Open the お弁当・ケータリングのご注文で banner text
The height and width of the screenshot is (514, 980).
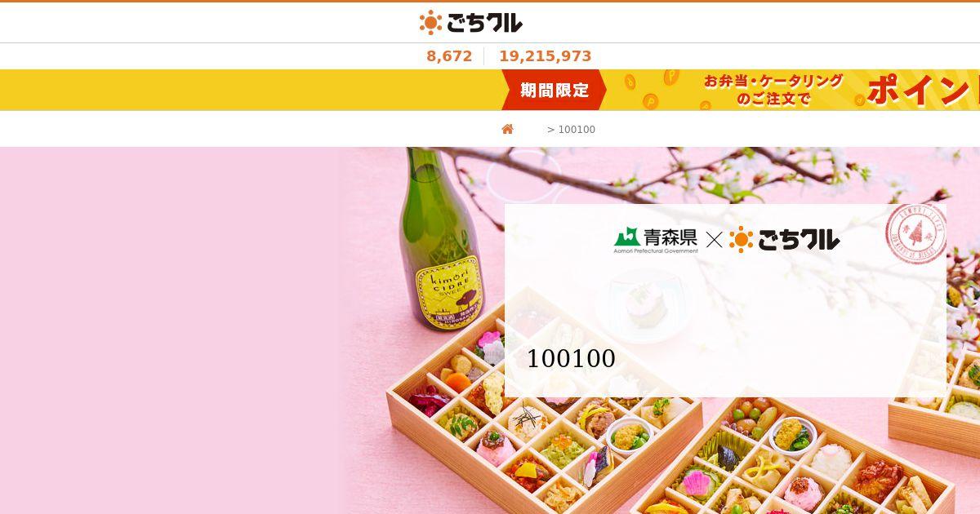[773, 90]
